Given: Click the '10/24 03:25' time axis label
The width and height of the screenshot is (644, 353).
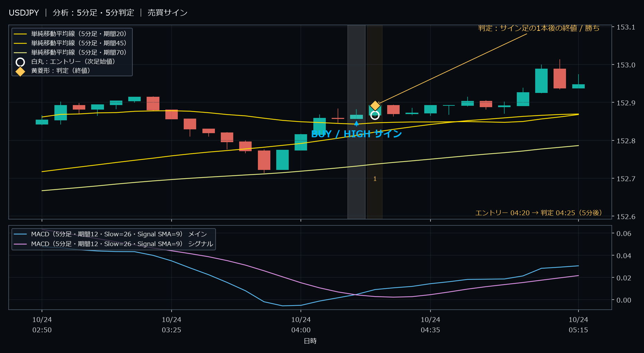Looking at the screenshot, I should pos(172,325).
